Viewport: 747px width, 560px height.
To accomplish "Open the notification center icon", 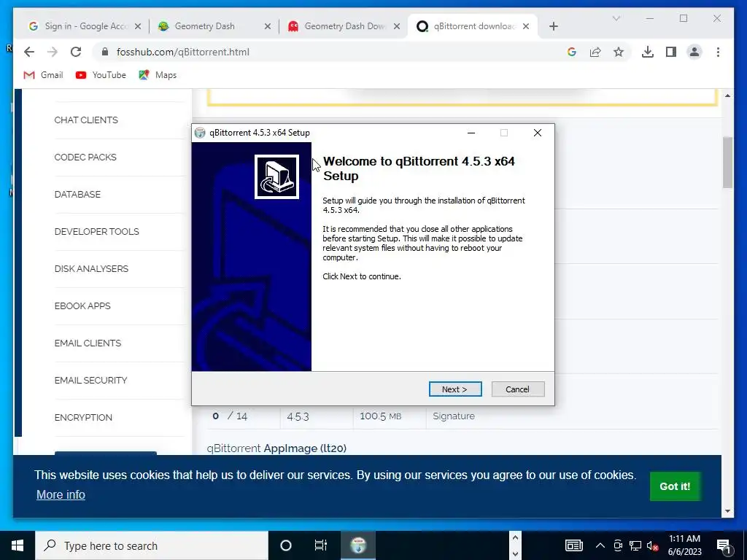I will 723,545.
